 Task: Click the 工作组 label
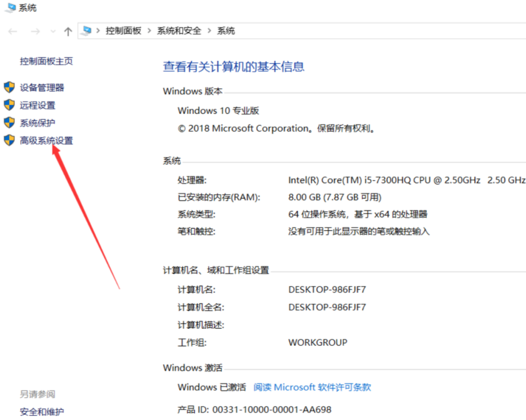pos(192,342)
